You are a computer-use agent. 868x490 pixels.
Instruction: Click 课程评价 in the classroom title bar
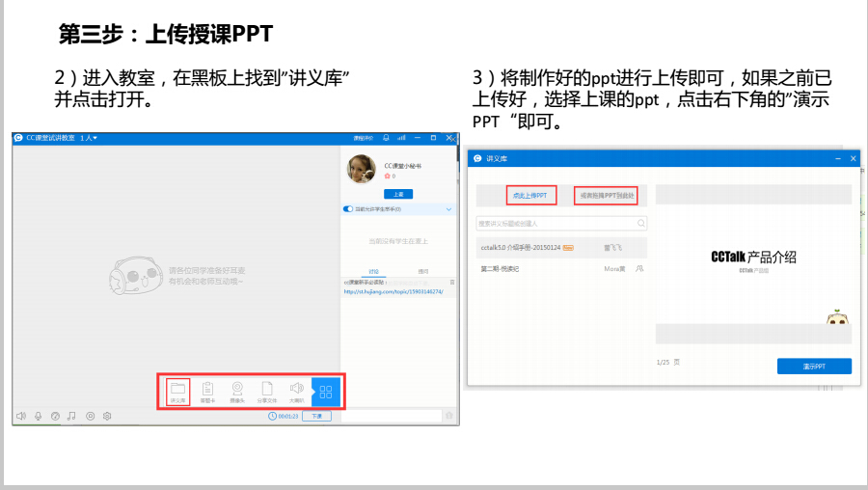pos(364,138)
